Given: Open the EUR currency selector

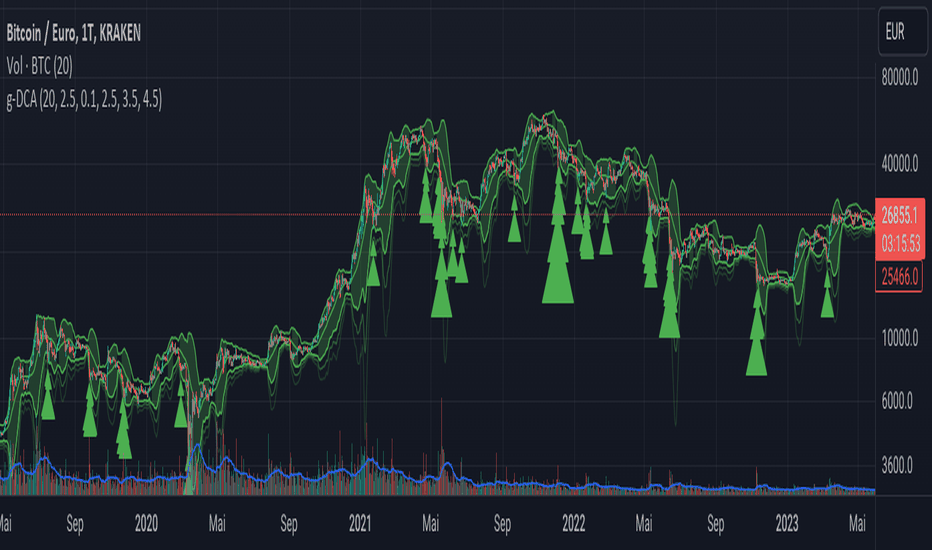Looking at the screenshot, I should point(902,32).
